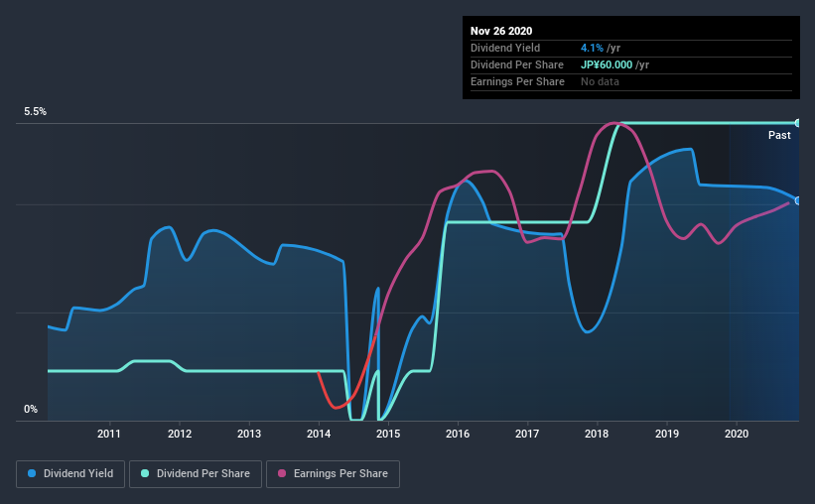Screen dimensions: 815x504
Task: Click the 0% y-axis label
Action: (31, 410)
